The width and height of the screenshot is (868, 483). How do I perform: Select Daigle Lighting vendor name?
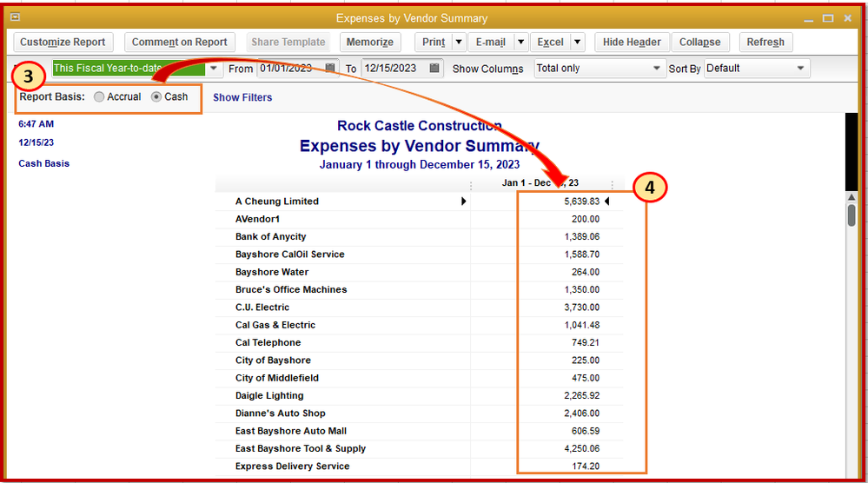click(x=269, y=396)
